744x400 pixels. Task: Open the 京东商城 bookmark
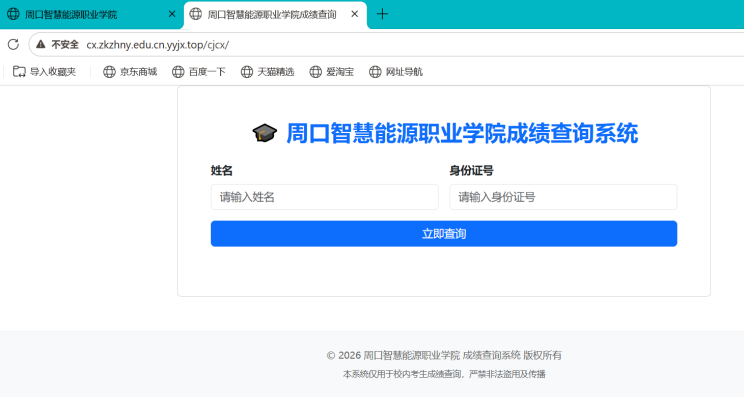click(x=130, y=72)
